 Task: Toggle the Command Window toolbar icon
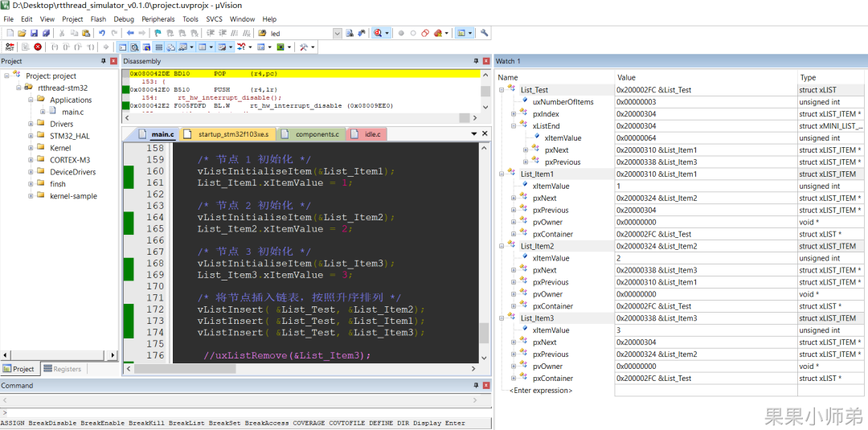point(122,47)
